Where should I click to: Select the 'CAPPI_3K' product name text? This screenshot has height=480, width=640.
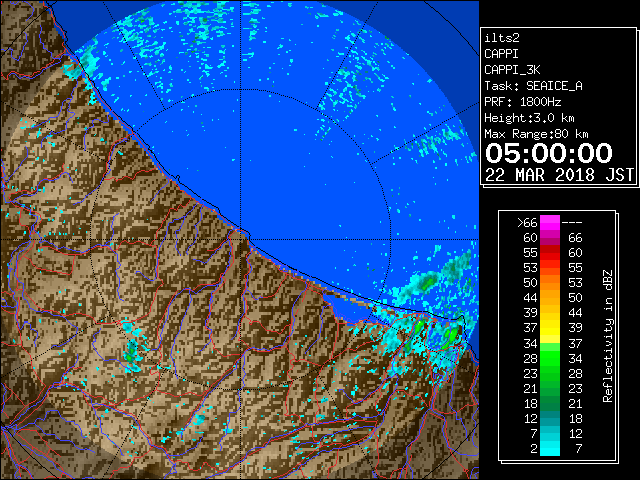pos(512,70)
